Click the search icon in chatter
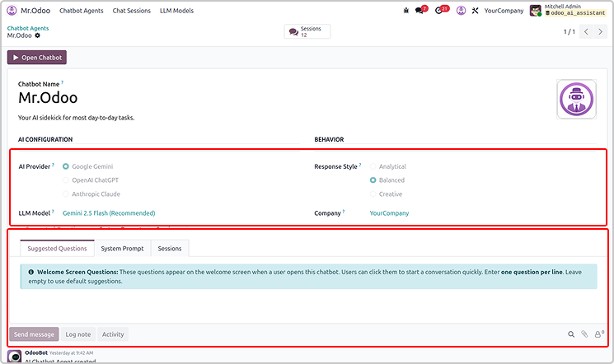The width and height of the screenshot is (614, 364). point(571,334)
